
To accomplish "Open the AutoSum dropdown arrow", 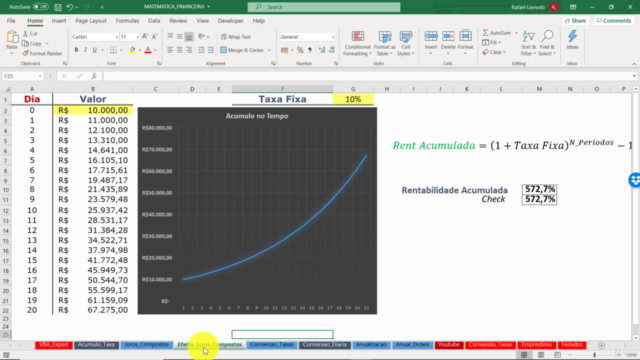I will click(516, 33).
